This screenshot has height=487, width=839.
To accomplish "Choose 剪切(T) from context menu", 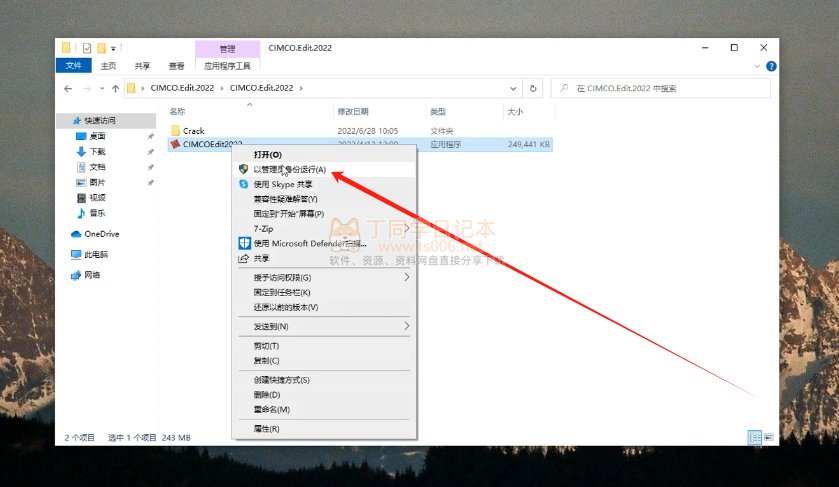I will point(324,346).
